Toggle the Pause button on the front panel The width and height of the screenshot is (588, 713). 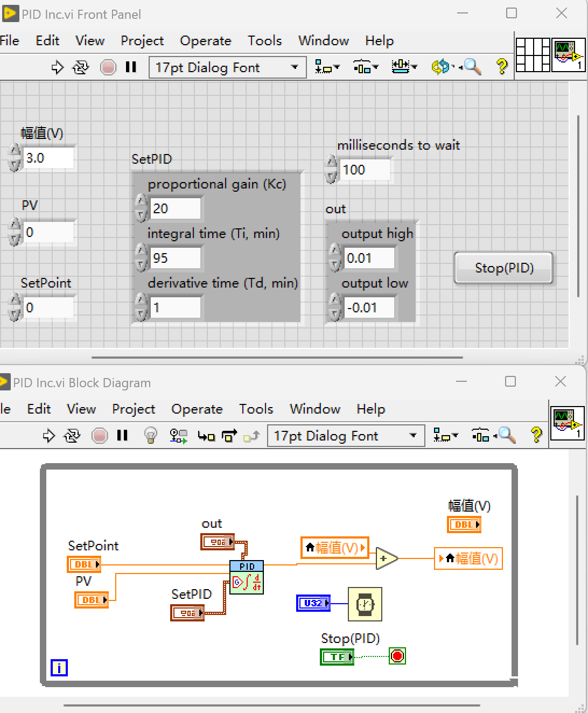(131, 67)
